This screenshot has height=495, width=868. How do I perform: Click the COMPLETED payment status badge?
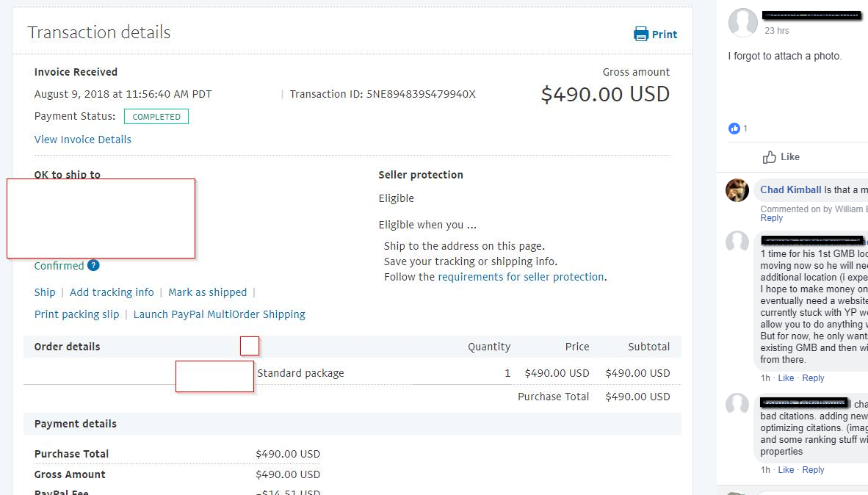tap(156, 117)
